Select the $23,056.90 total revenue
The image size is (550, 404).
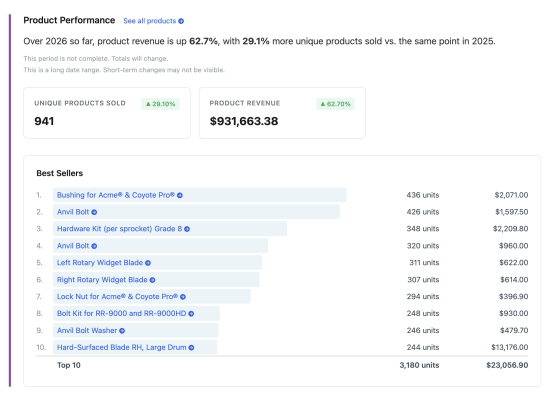[507, 365]
